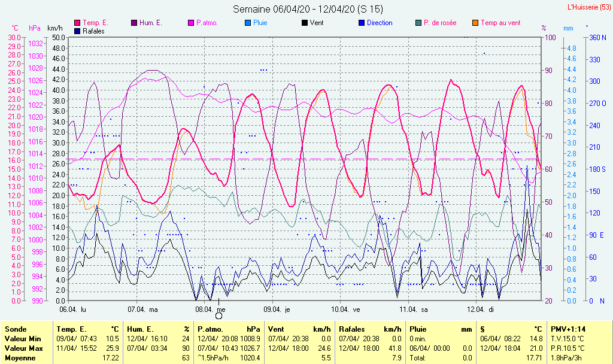Click the 'Rafales' legend label beside the dark blue swatch
The height and width of the screenshot is (364, 613).
(93, 31)
